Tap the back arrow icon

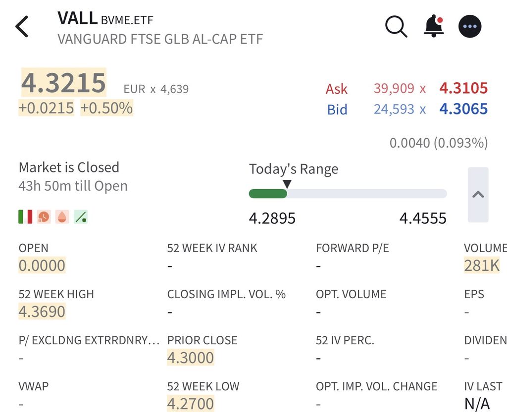22,27
